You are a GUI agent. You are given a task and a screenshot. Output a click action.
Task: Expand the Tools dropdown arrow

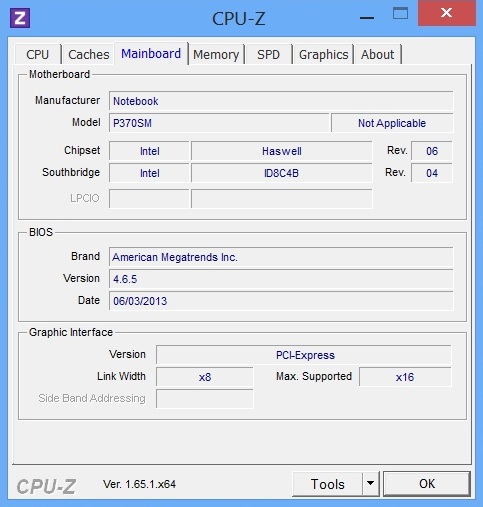(x=370, y=484)
